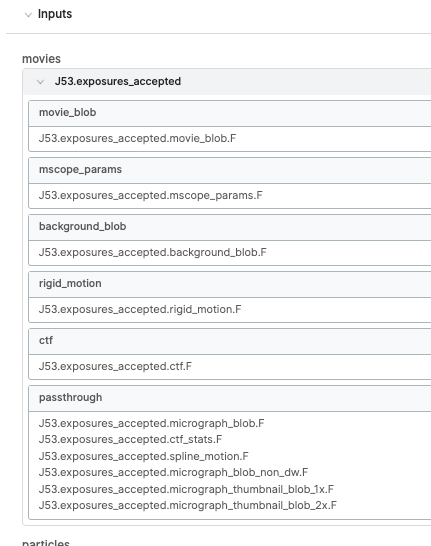Image resolution: width=431 pixels, height=546 pixels.
Task: Click the Inputs section heading
Action: click(55, 14)
